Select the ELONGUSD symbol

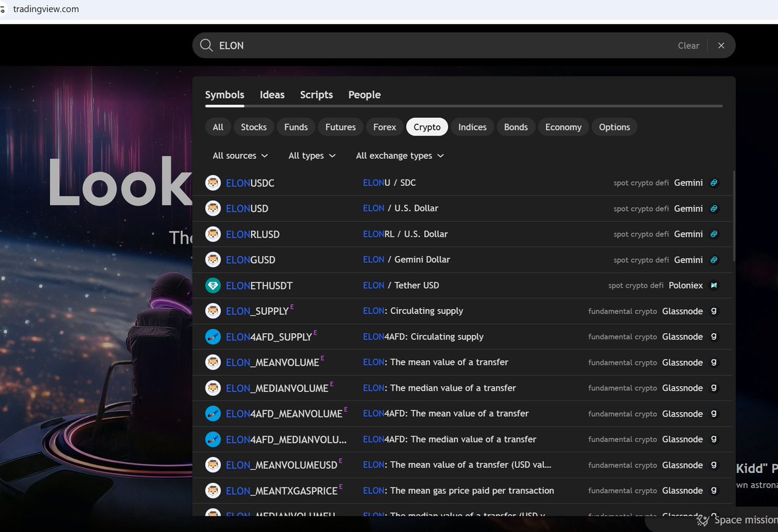pyautogui.click(x=250, y=260)
